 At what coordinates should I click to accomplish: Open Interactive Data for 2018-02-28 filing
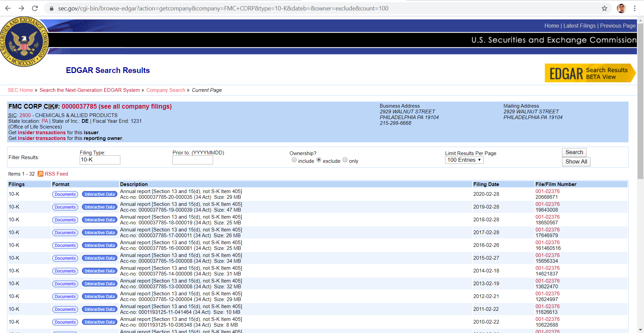(x=99, y=220)
